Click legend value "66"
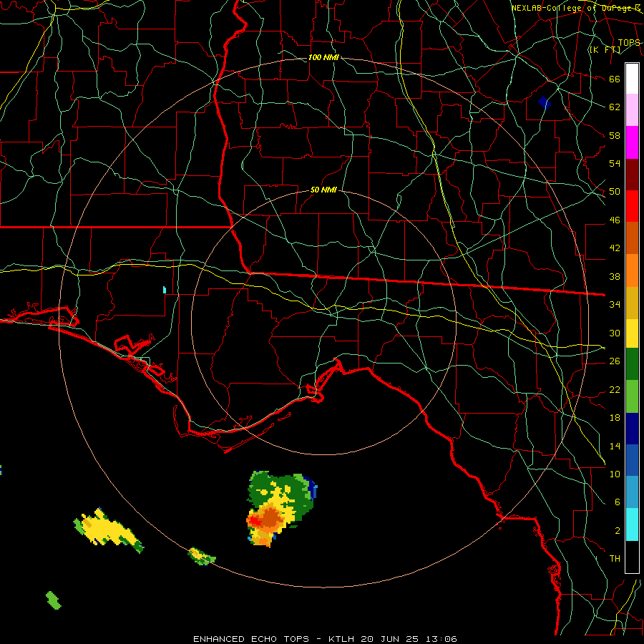This screenshot has width=644, height=644. [x=615, y=79]
